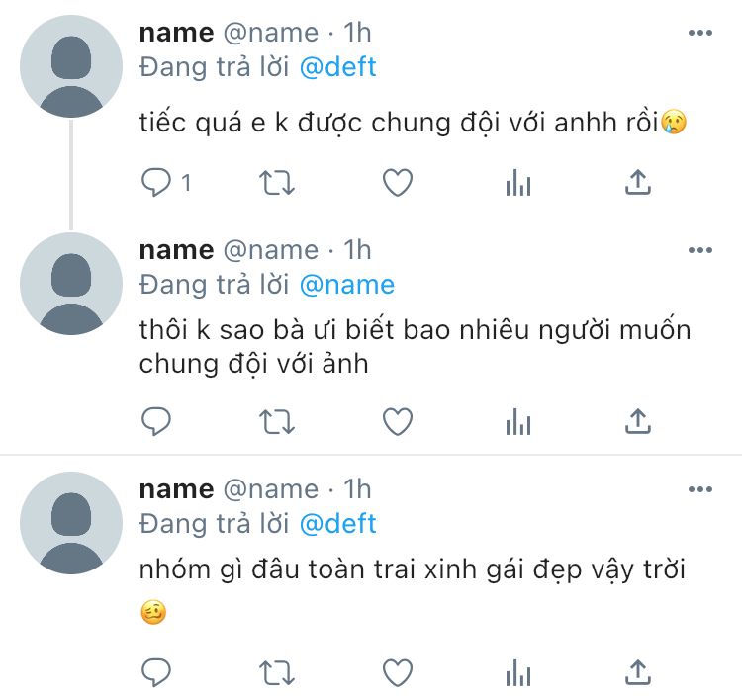This screenshot has height=700, width=742.
Task: View analytics of the 'thôi k sao' tweet
Action: click(x=518, y=422)
